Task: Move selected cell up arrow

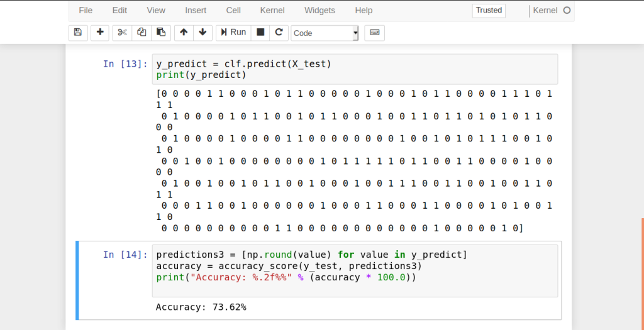Action: click(183, 33)
